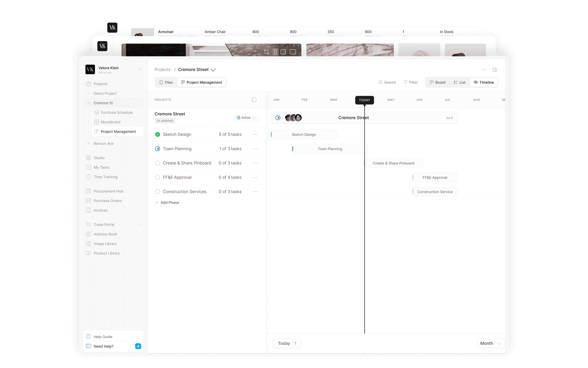Collapse the Cremore St tree item
This screenshot has height=368, width=588.
coord(88,103)
